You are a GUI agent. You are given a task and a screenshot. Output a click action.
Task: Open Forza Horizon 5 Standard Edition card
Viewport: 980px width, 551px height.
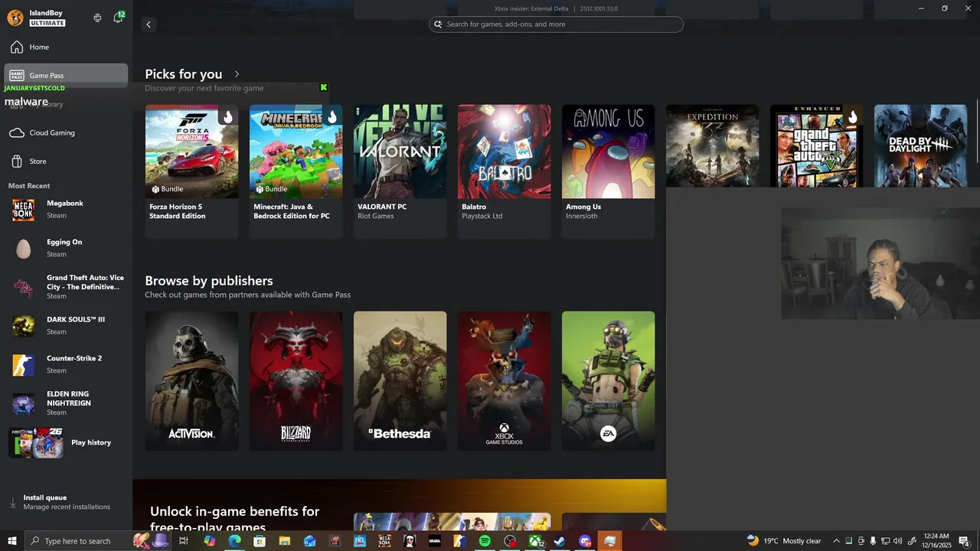pyautogui.click(x=191, y=171)
